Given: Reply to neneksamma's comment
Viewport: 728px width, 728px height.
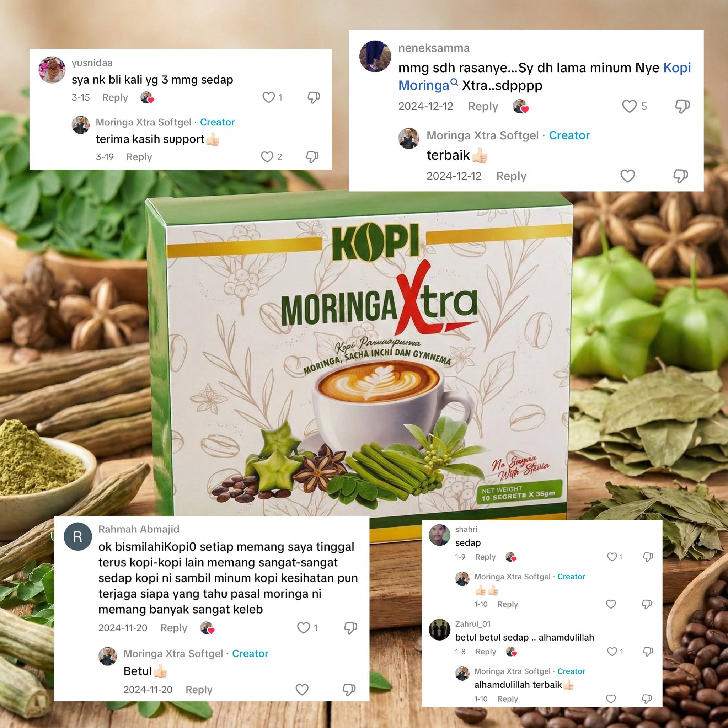Looking at the screenshot, I should pyautogui.click(x=483, y=106).
